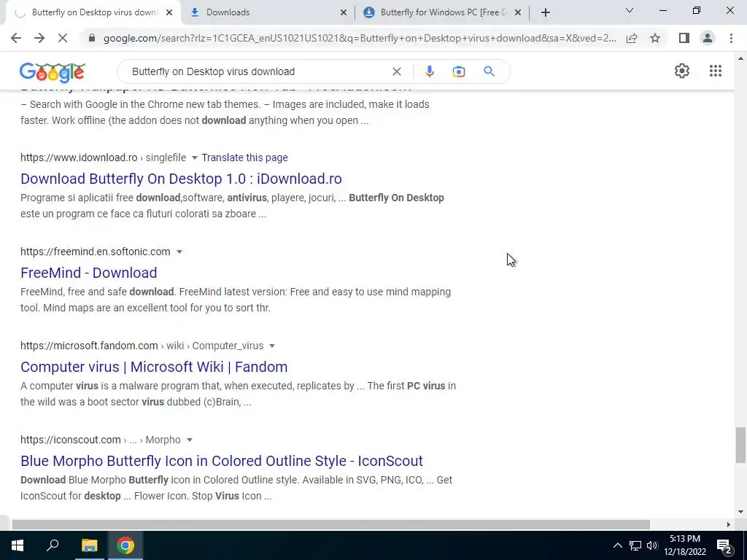Open FreeMind - Download result
Image resolution: width=747 pixels, height=560 pixels.
[x=88, y=273]
